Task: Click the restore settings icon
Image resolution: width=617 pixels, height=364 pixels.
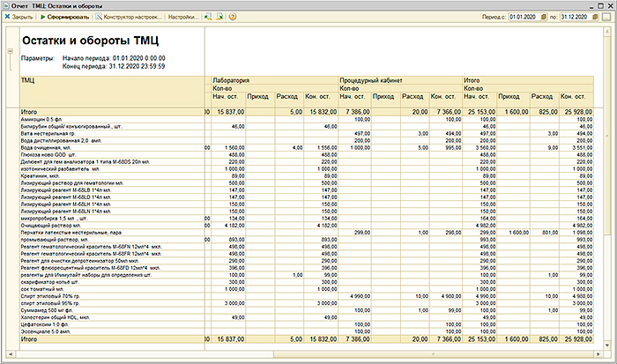Action: point(207,17)
